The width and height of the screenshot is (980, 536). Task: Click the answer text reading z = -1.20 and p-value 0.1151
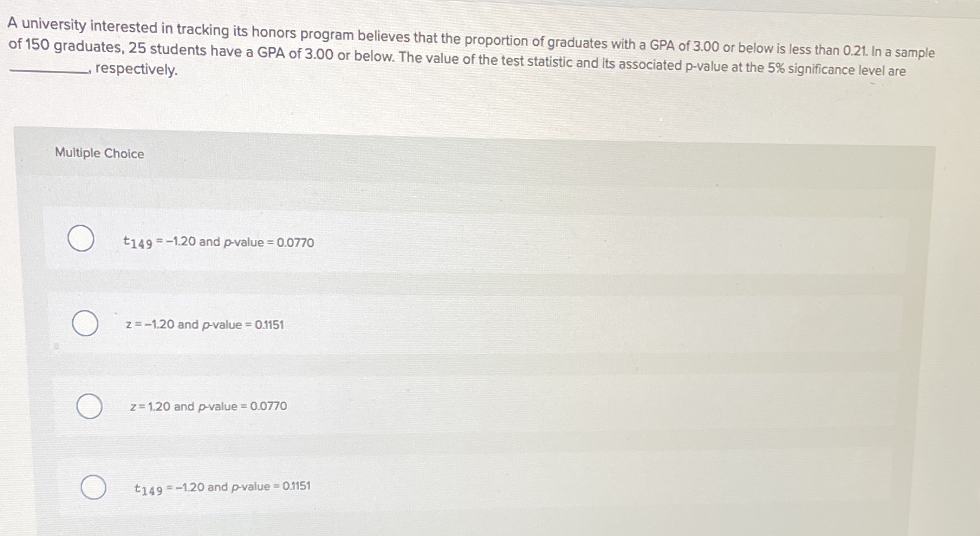click(206, 324)
